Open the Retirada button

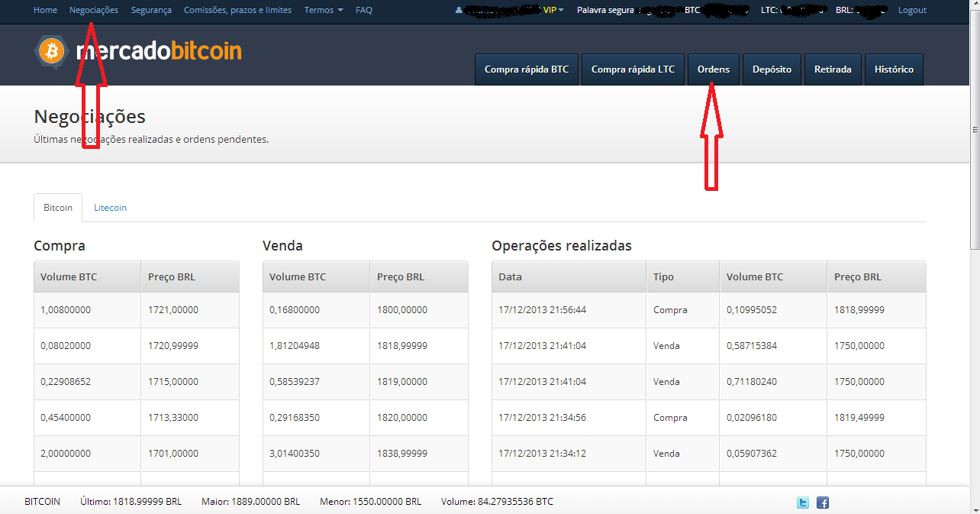click(833, 70)
